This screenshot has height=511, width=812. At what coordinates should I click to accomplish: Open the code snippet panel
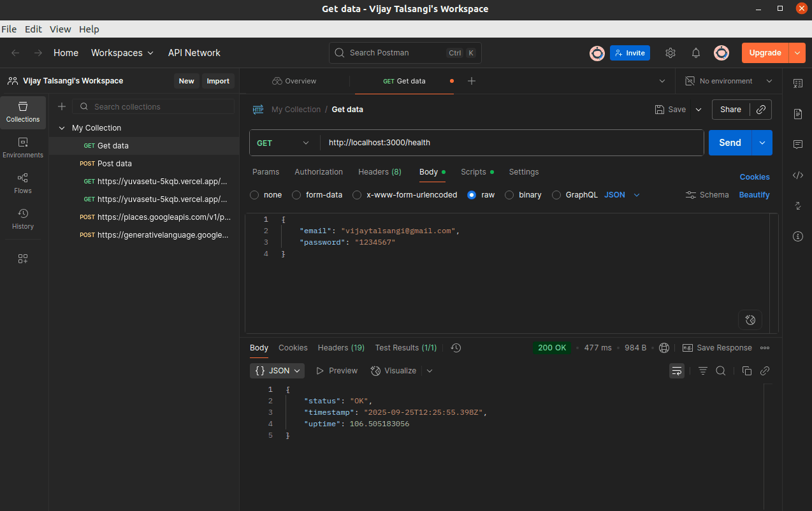coord(797,175)
